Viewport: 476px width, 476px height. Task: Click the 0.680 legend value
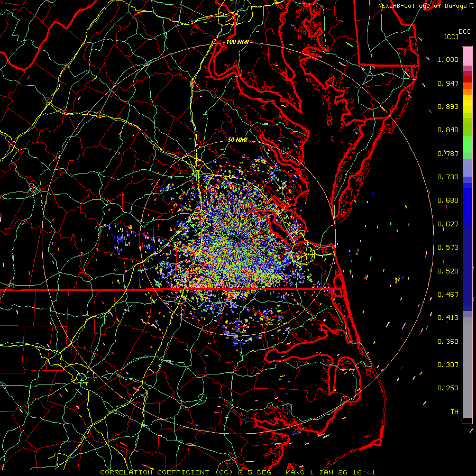[x=448, y=200]
